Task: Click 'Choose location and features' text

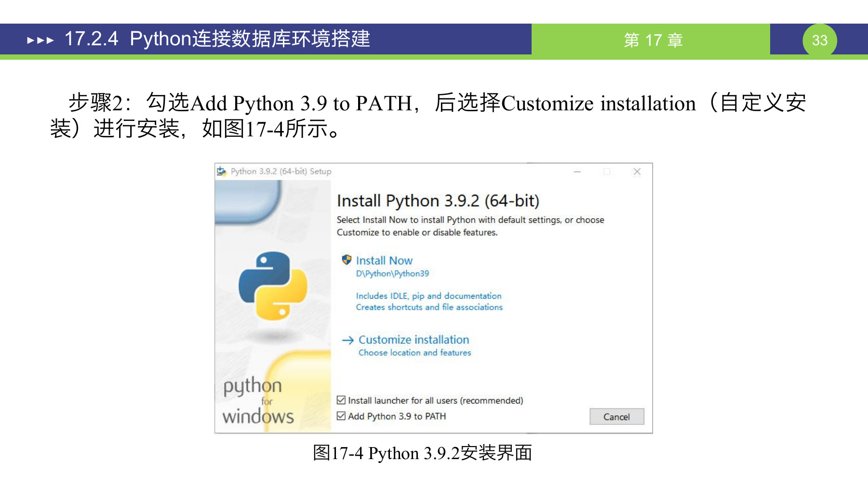Action: click(414, 353)
